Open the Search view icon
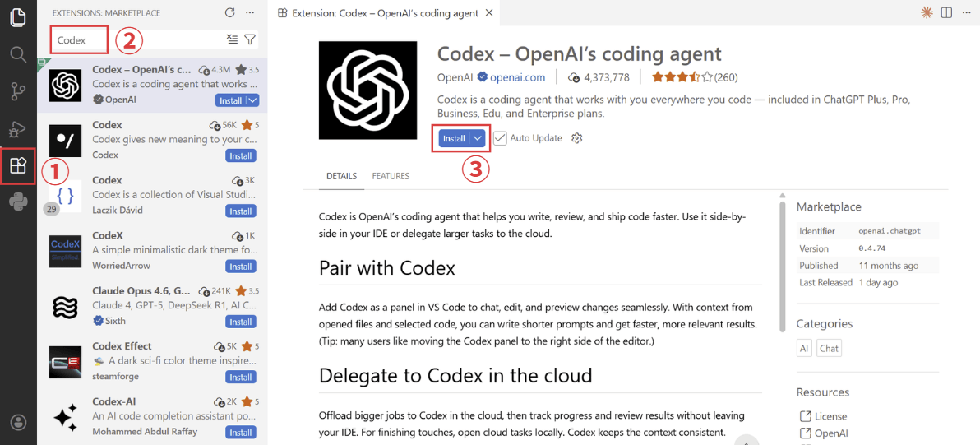Screen dimensions: 980x445 18,54
